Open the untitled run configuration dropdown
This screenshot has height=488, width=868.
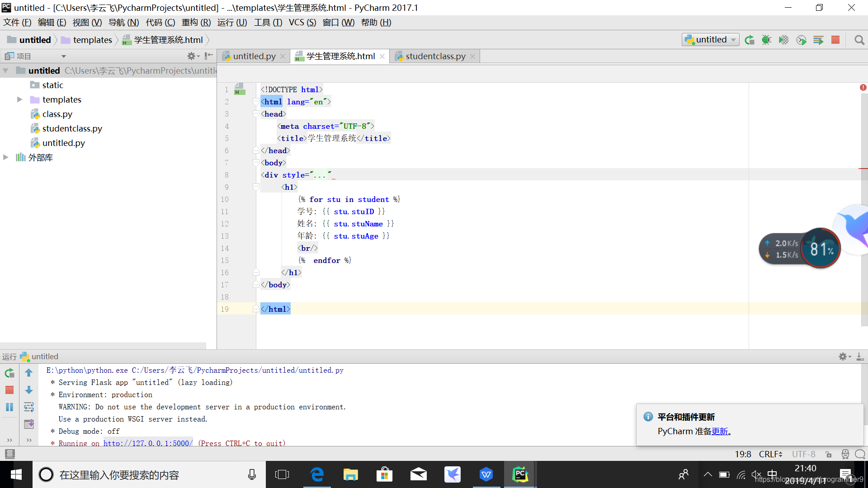[711, 40]
